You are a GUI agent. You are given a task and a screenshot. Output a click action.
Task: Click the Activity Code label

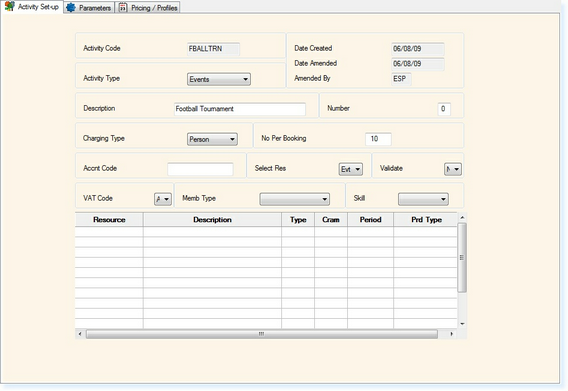[x=102, y=48]
